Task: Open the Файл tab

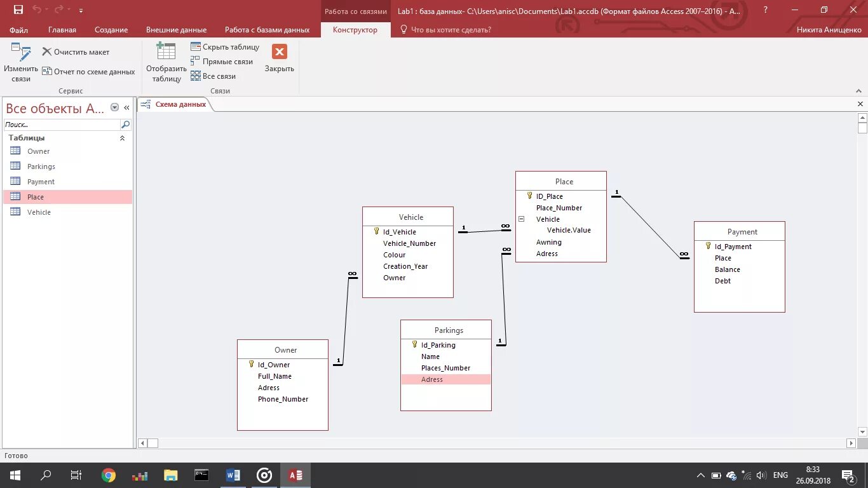Action: 18,30
